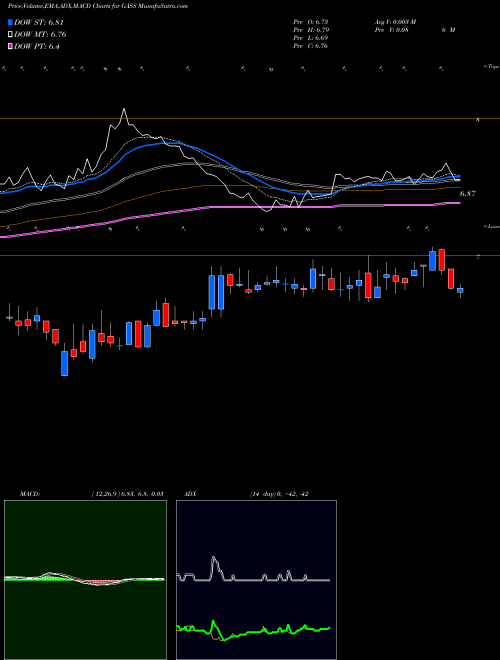This screenshot has width=500, height=660.
Task: Select the 'DOW MT: 6.76' legend text
Action: (40, 34)
